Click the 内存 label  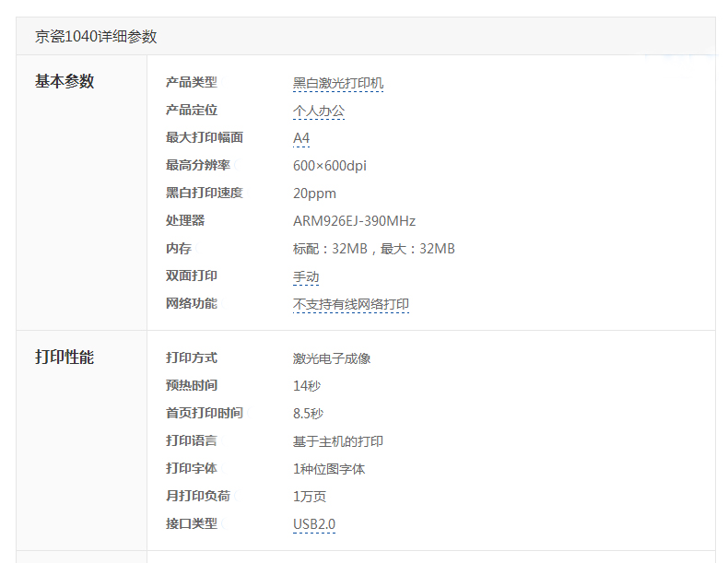pyautogui.click(x=179, y=248)
